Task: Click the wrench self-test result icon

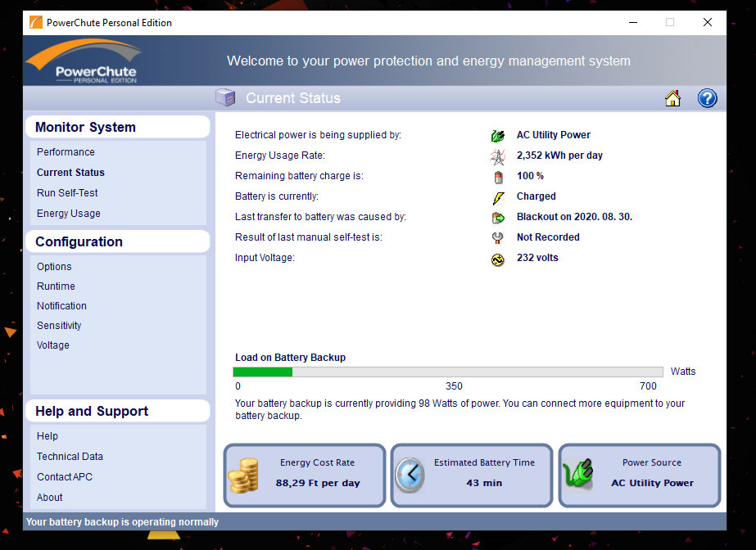Action: click(x=497, y=238)
